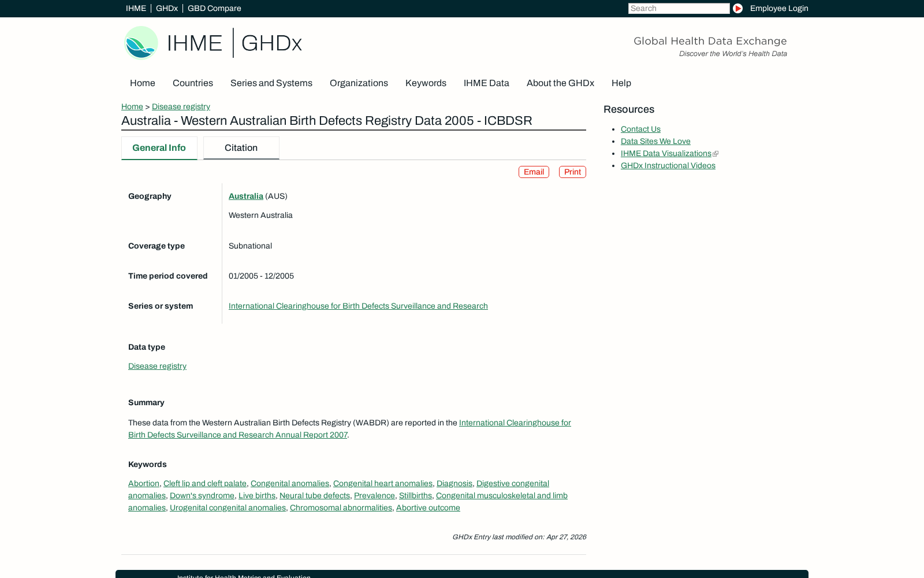Click the 'Global Health Data Exchange' tagline
Screen dimensions: 924x578
[x=710, y=41]
